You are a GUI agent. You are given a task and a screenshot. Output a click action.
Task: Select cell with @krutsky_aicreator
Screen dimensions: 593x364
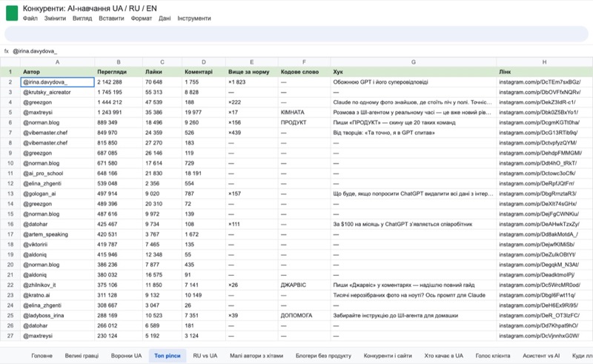58,93
